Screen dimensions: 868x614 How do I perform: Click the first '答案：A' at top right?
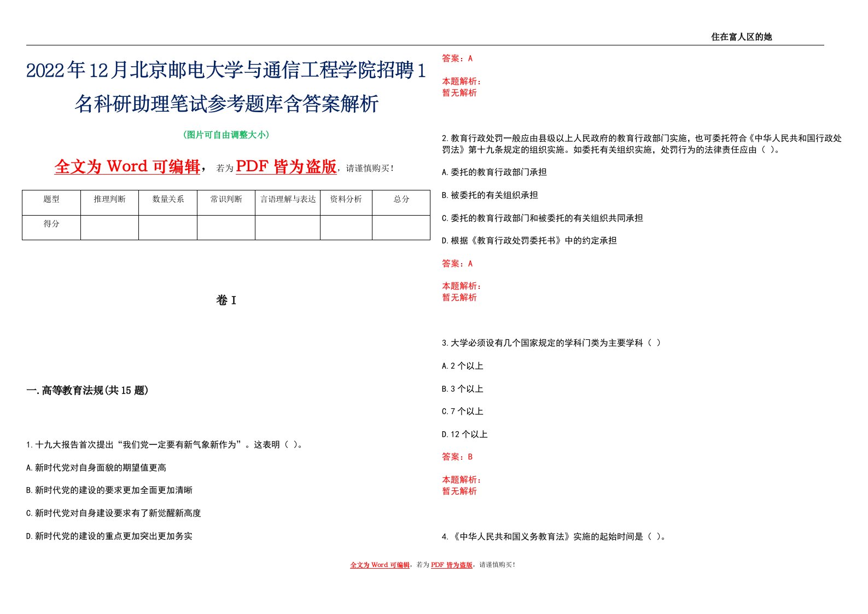point(457,58)
